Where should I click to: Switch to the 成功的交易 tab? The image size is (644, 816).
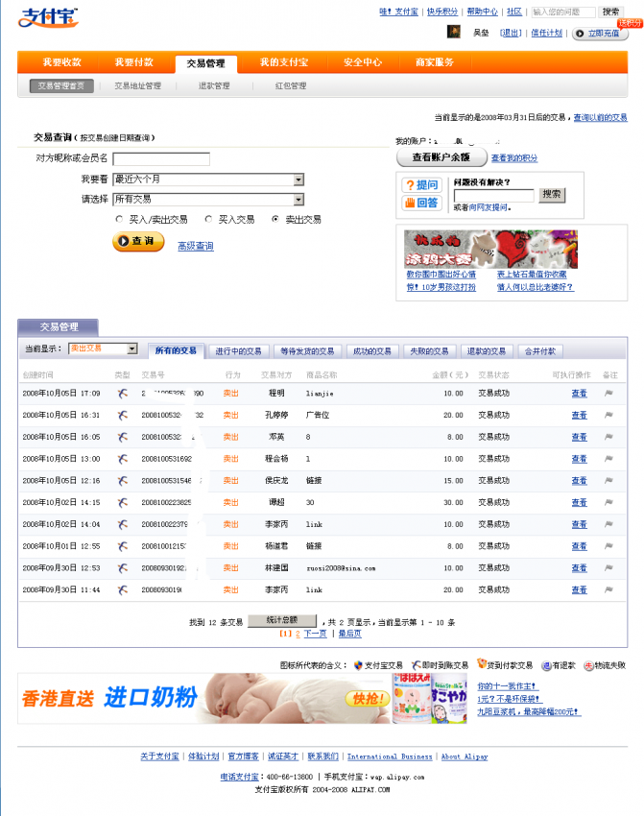[371, 351]
